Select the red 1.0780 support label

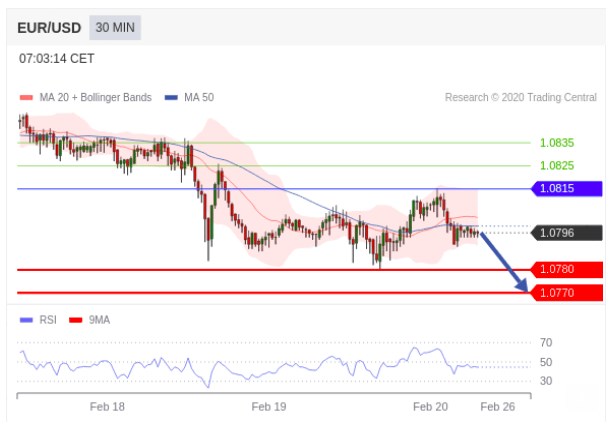[x=568, y=269]
